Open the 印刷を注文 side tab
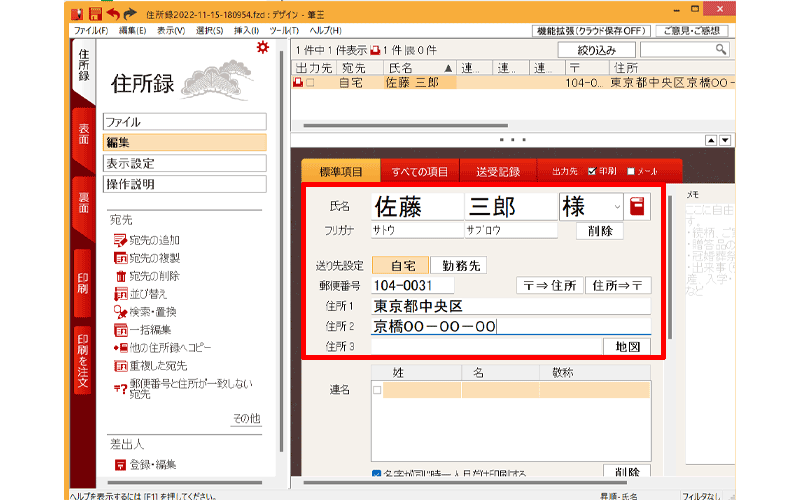 point(83,360)
